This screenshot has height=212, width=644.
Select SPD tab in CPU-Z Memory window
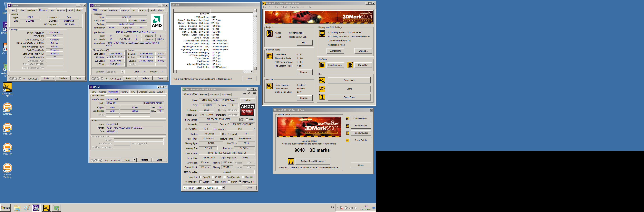(52, 11)
